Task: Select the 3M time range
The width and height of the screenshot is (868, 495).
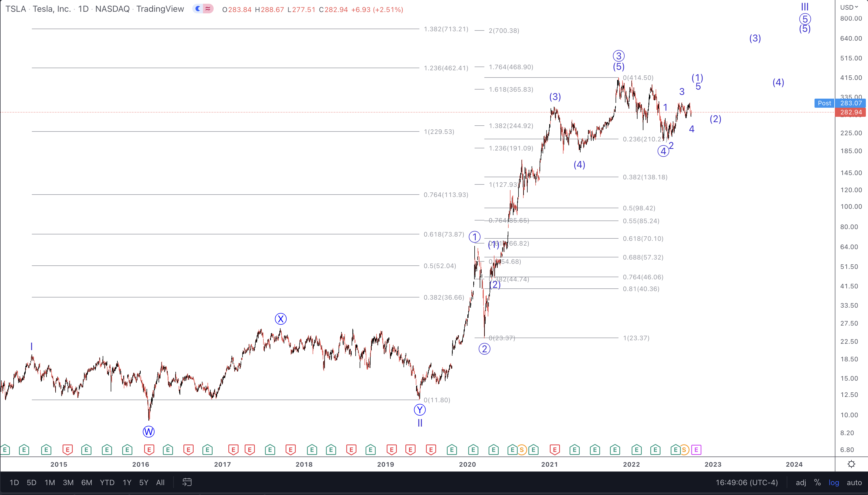Action: pyautogui.click(x=68, y=482)
